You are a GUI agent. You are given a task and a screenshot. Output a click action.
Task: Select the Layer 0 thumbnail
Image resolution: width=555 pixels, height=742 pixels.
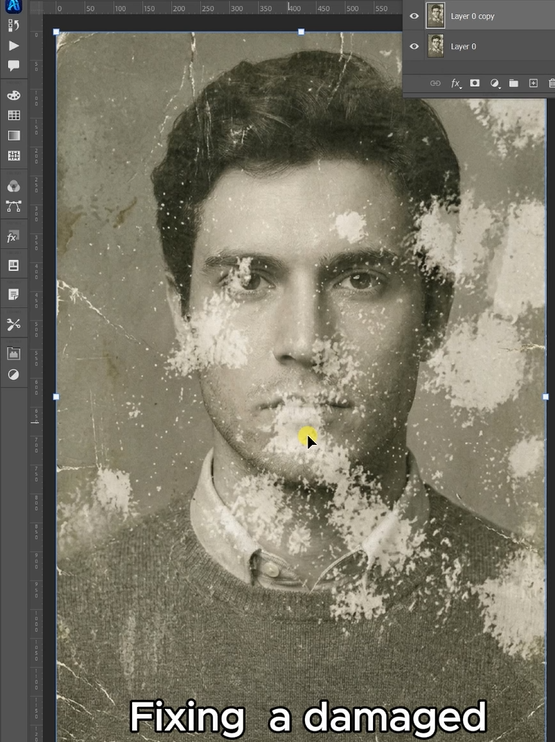coord(435,46)
